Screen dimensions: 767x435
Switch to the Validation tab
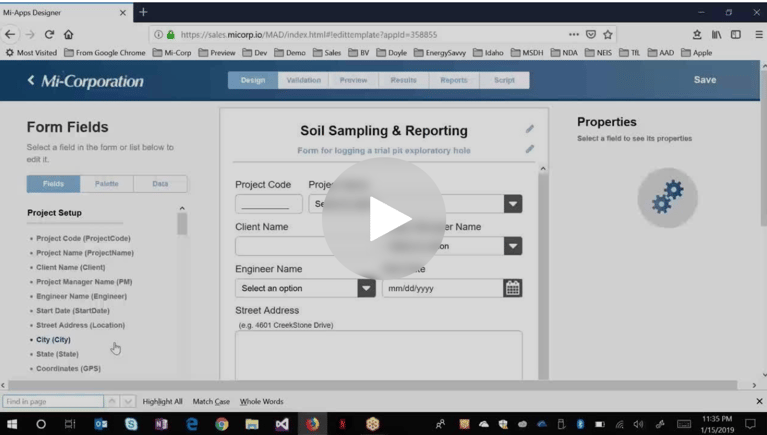(x=303, y=80)
